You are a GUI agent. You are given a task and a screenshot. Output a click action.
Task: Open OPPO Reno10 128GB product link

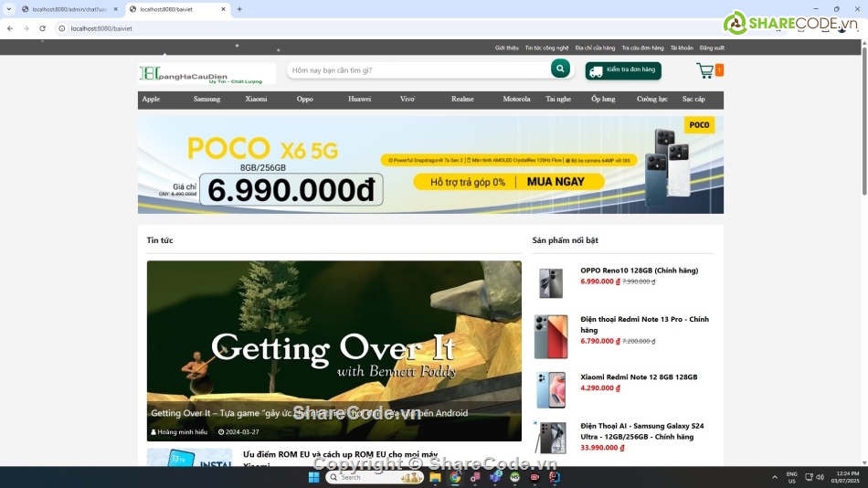pos(639,271)
